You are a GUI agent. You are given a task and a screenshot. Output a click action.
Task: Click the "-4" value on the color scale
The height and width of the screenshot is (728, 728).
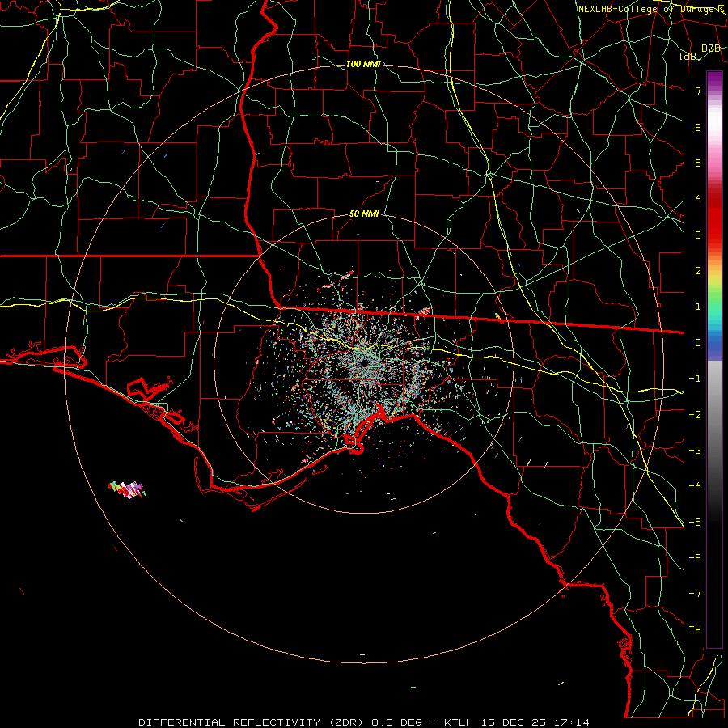click(x=695, y=485)
